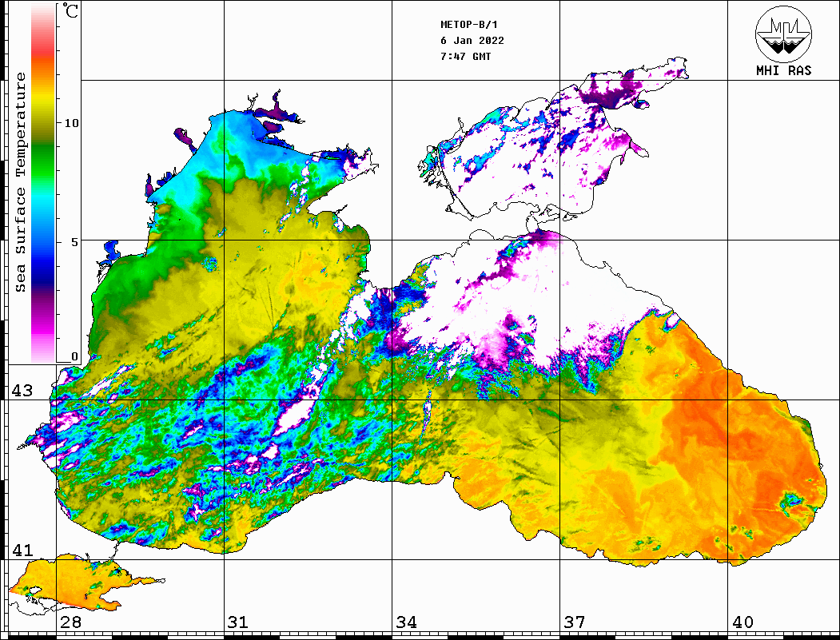Click the MHI RAS circular logo
Viewport: 840px width, 640px height.
[783, 34]
